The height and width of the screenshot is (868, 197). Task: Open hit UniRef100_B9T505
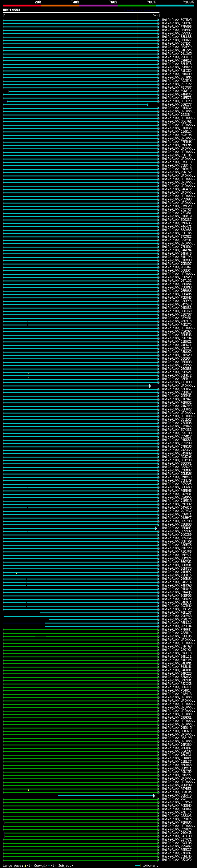(177, 20)
